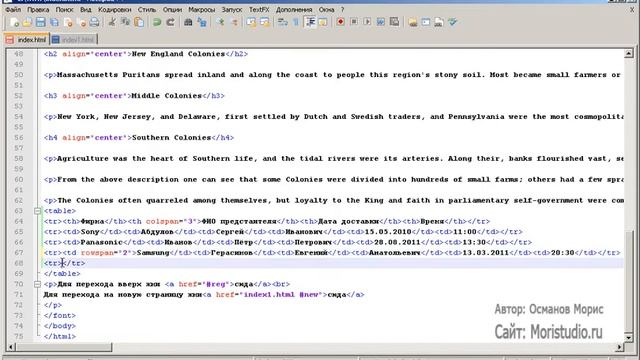Open the Поиск menu
640x360 pixels.
(x=64, y=9)
